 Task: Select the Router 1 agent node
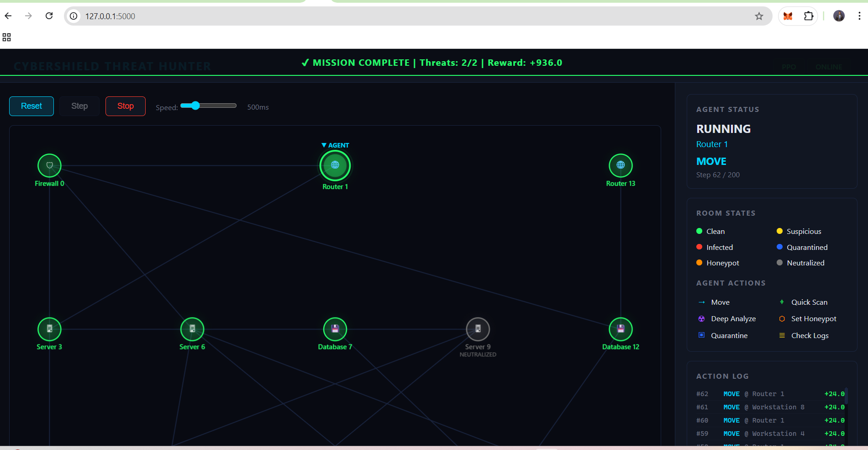click(x=335, y=165)
